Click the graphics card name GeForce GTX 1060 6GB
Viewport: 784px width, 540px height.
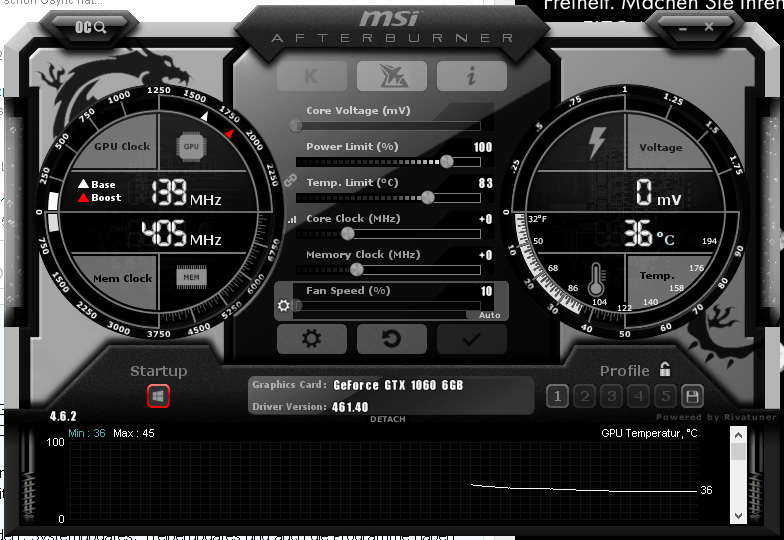pyautogui.click(x=398, y=385)
